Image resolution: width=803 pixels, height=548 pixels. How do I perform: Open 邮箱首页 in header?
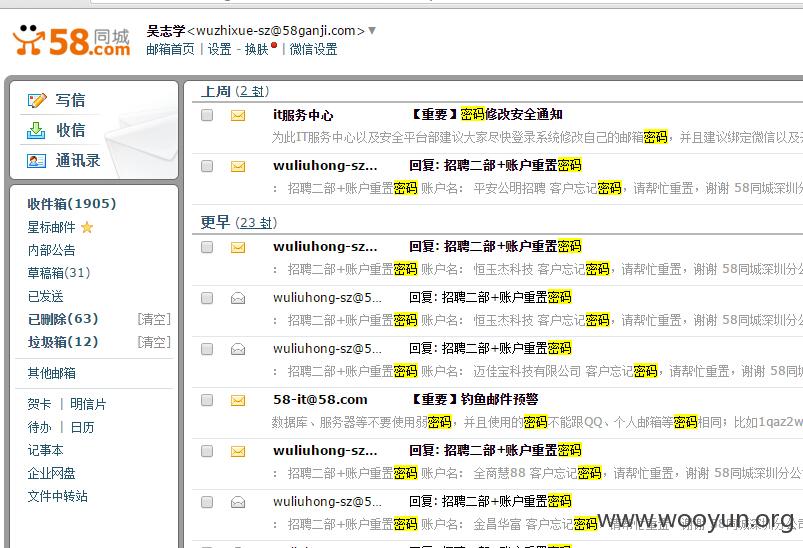coord(170,49)
